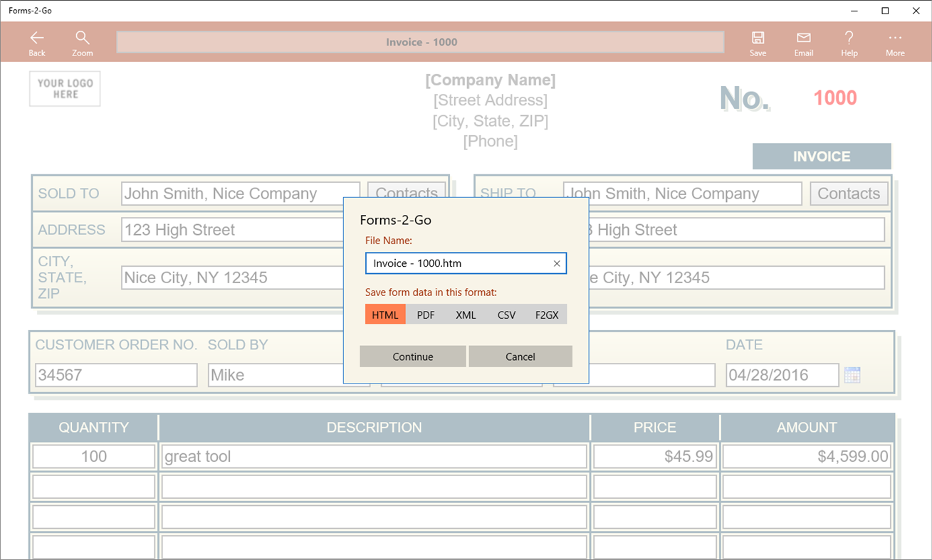The width and height of the screenshot is (932, 560).
Task: Open the calendar date picker icon
Action: point(852,374)
